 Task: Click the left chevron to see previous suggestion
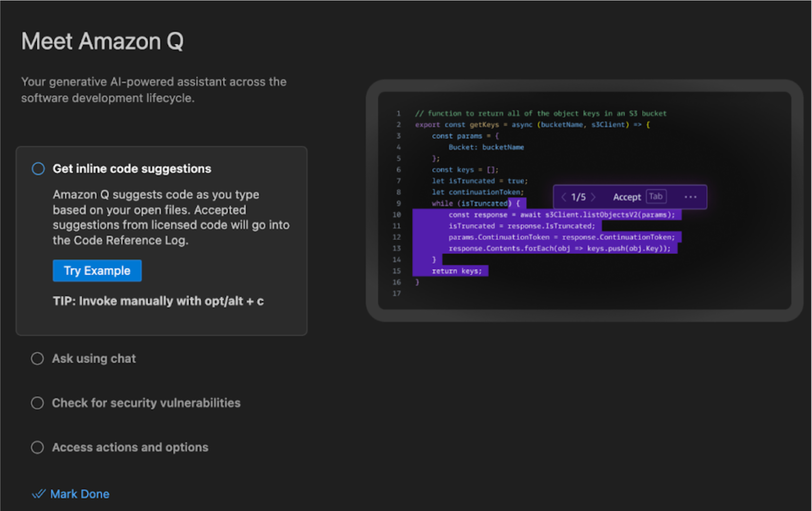pos(563,197)
